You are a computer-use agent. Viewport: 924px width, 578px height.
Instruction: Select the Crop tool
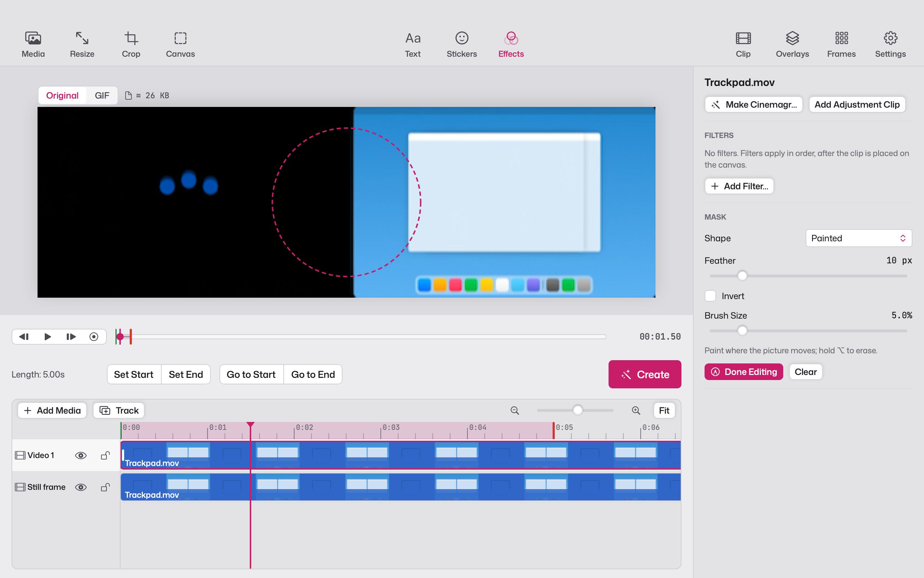(131, 45)
